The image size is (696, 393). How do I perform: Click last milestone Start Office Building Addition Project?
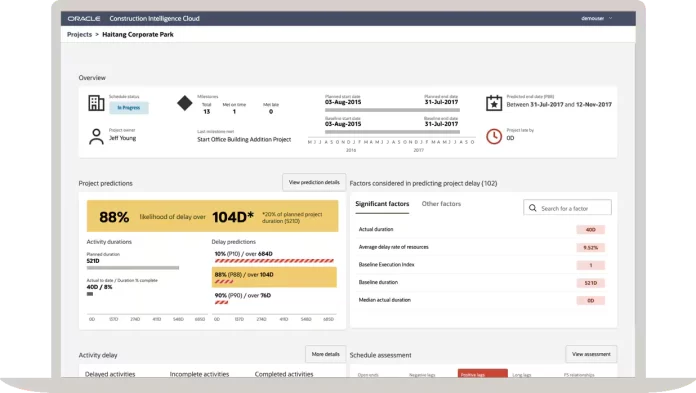coord(244,139)
